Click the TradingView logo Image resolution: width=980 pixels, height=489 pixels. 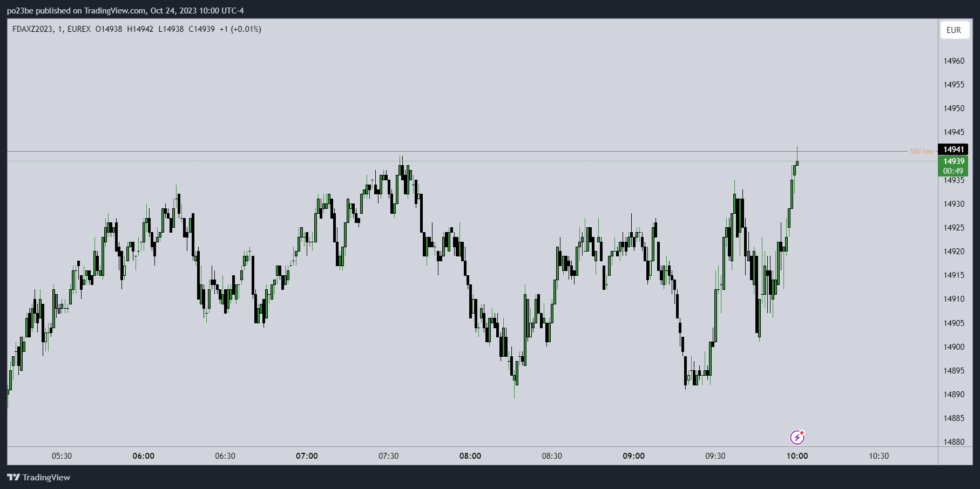pyautogui.click(x=39, y=477)
